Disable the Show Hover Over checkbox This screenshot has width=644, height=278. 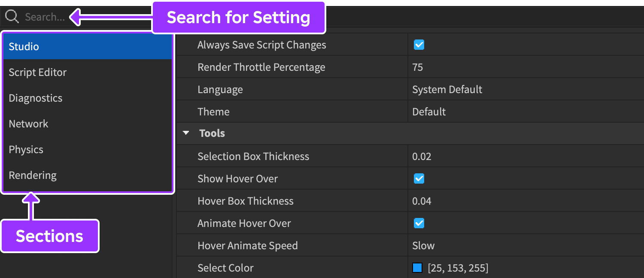click(x=419, y=178)
